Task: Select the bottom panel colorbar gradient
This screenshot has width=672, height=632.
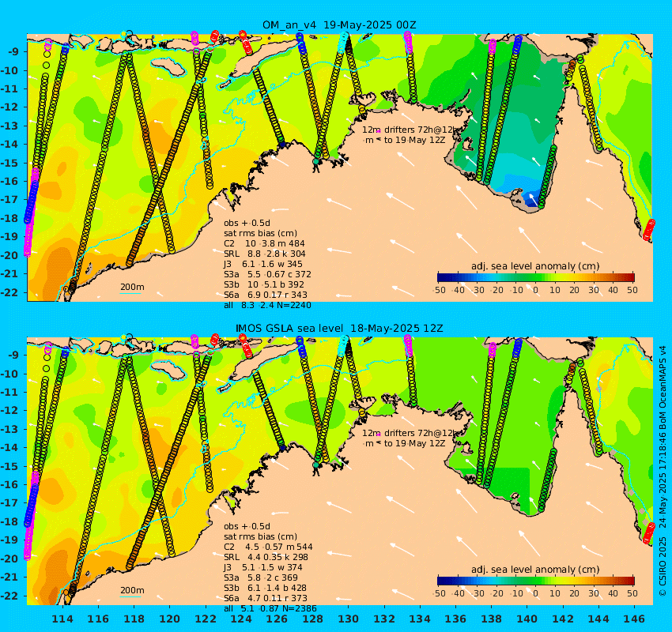Action: (536, 581)
